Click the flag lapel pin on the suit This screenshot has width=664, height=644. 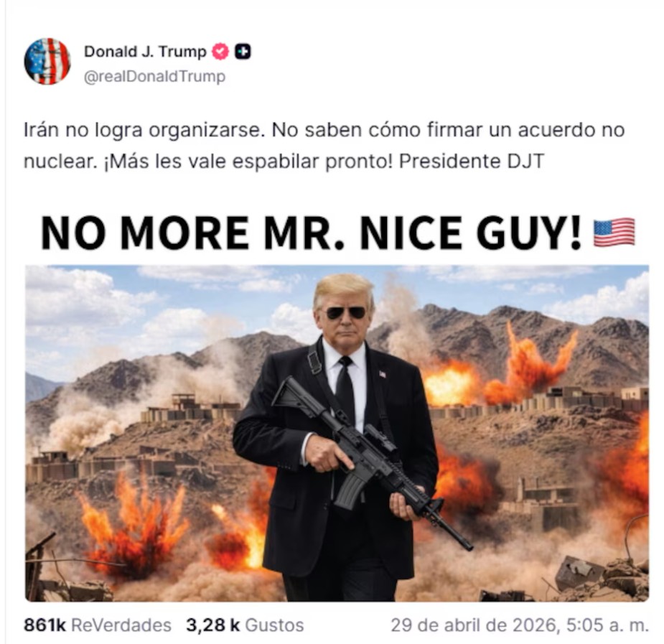tap(383, 374)
